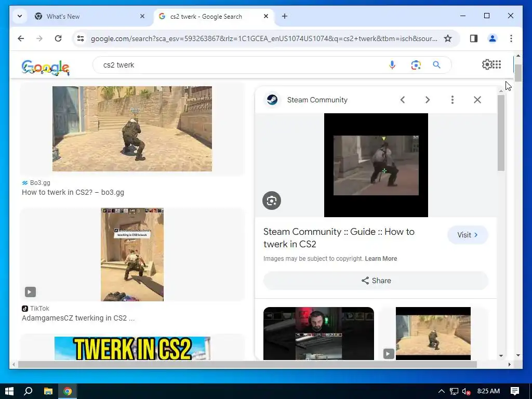Viewport: 532px width, 399px height.
Task: Show next image in preview panel
Action: pyautogui.click(x=428, y=100)
